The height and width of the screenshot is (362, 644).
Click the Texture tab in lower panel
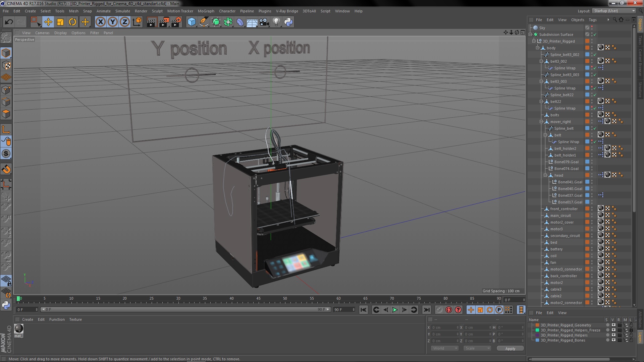[75, 319]
